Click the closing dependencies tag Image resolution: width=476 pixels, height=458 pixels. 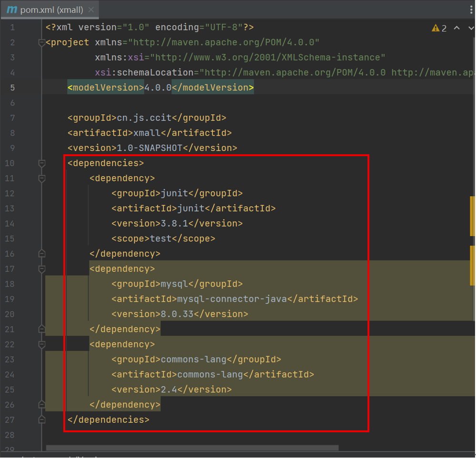coord(109,420)
